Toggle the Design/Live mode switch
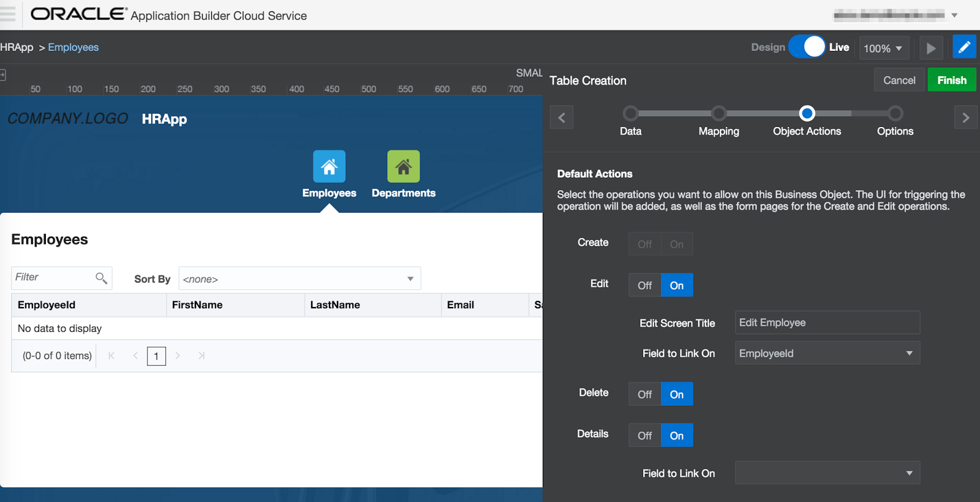 pos(807,47)
